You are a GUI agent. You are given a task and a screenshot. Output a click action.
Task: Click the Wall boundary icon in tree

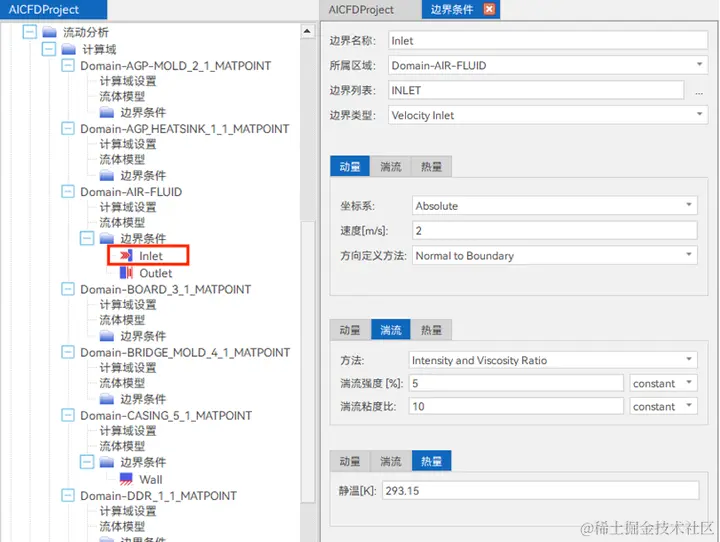126,479
